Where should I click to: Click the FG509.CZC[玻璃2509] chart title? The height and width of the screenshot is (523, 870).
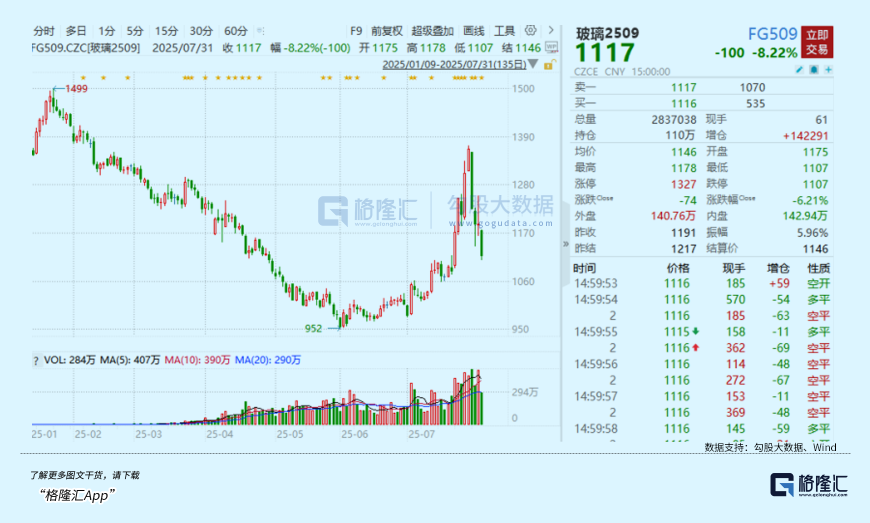(86, 48)
